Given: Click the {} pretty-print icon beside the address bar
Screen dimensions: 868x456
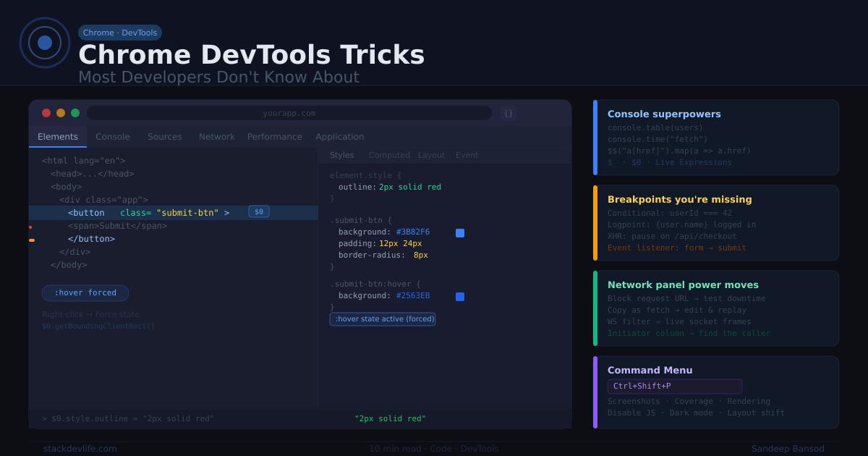Looking at the screenshot, I should [508, 113].
